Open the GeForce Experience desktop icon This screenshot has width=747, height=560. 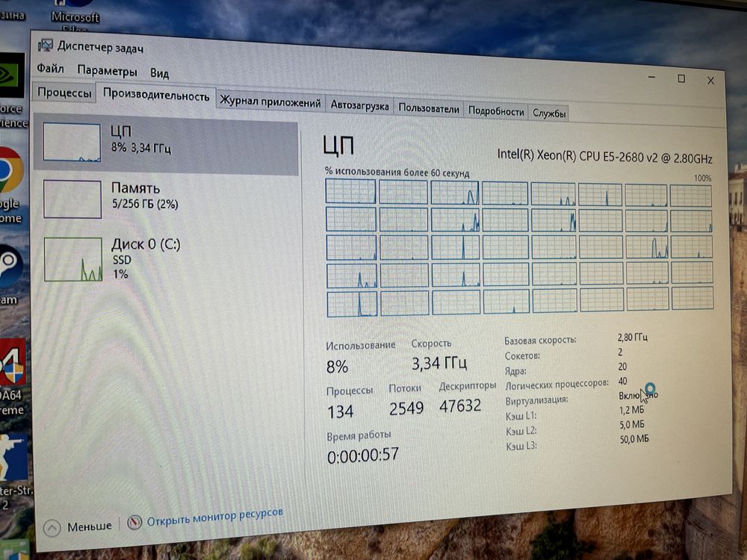[13, 91]
